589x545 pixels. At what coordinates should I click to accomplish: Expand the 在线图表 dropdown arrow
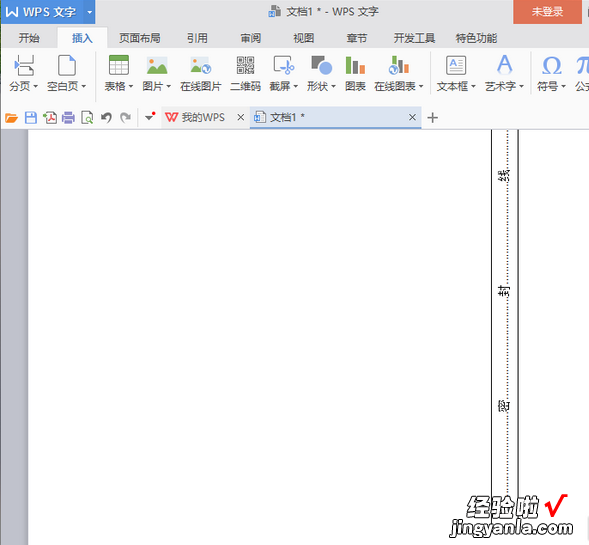(x=421, y=86)
